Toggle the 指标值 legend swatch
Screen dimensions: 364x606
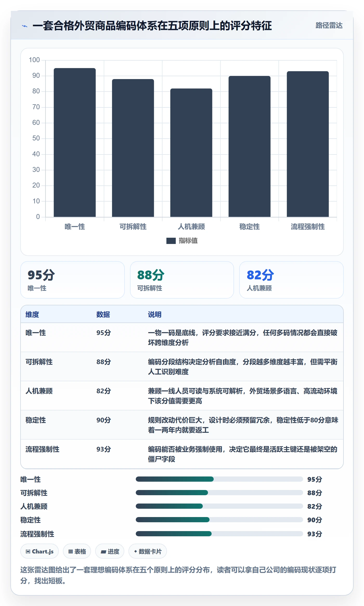(171, 241)
